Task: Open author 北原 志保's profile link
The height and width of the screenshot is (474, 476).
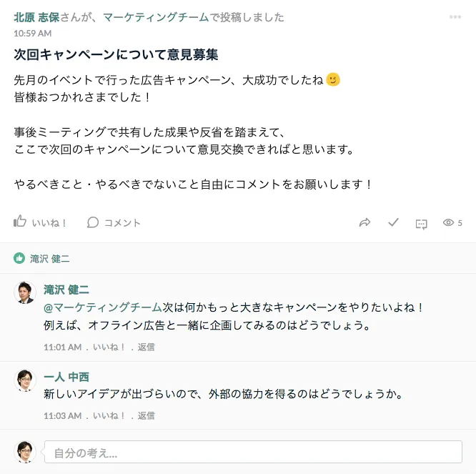Action: pyautogui.click(x=36, y=17)
